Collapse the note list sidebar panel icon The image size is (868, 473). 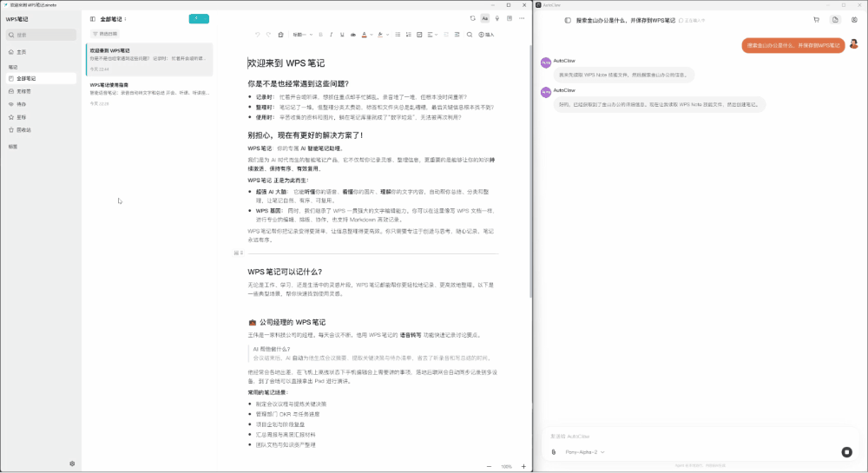pos(93,19)
